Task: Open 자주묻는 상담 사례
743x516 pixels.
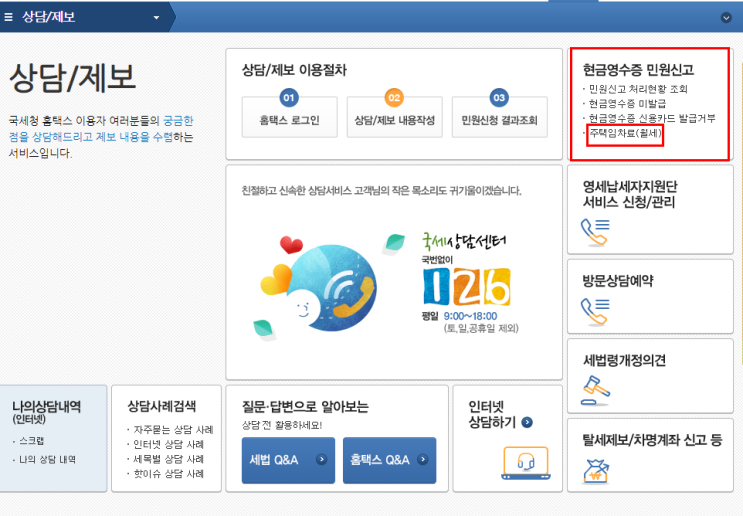Action: [x=173, y=430]
